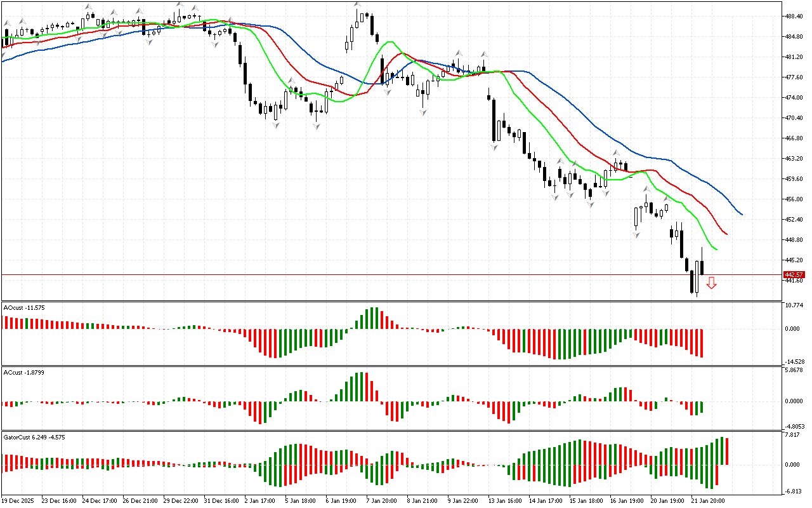Click the red down arrow beside the last candle

click(711, 283)
